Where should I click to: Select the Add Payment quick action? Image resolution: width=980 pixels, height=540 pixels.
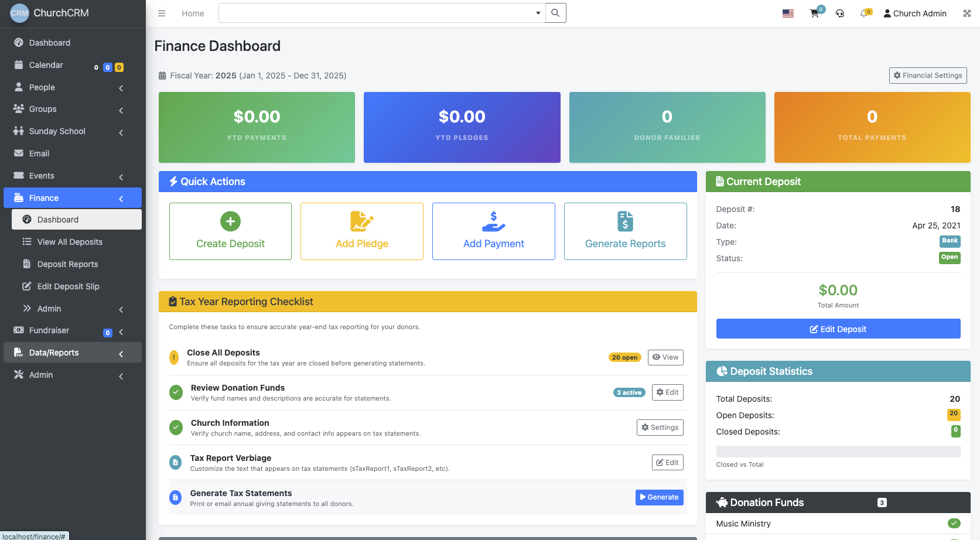click(x=493, y=231)
